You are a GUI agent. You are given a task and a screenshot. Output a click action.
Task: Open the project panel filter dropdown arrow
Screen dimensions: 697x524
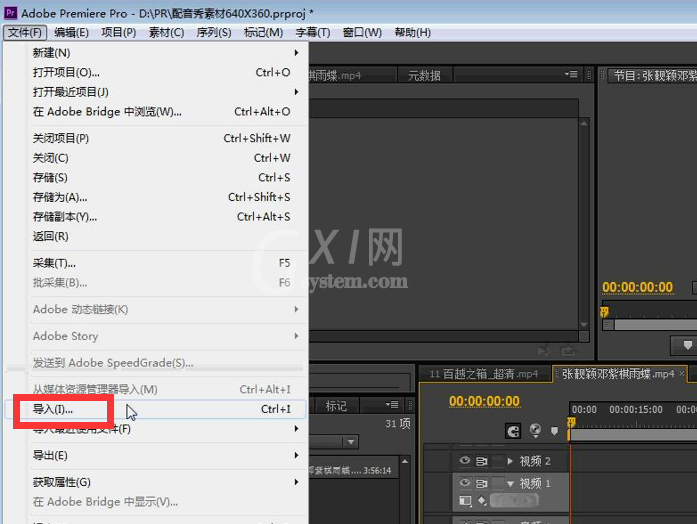(x=351, y=442)
